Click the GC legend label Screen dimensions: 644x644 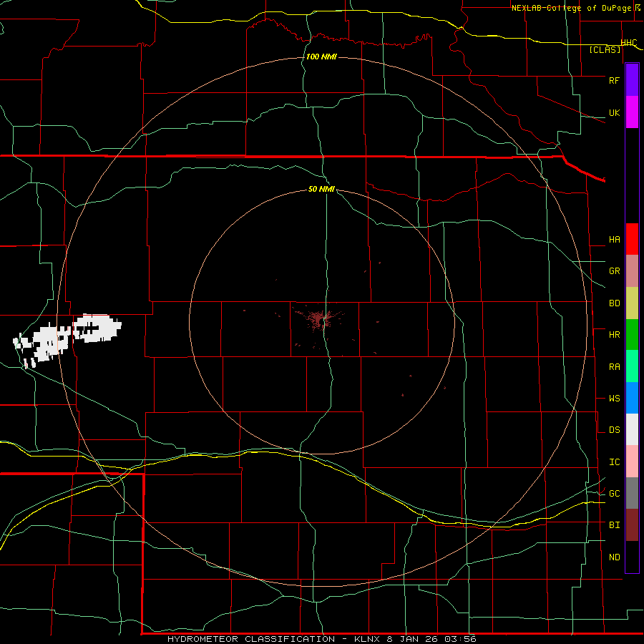click(614, 494)
